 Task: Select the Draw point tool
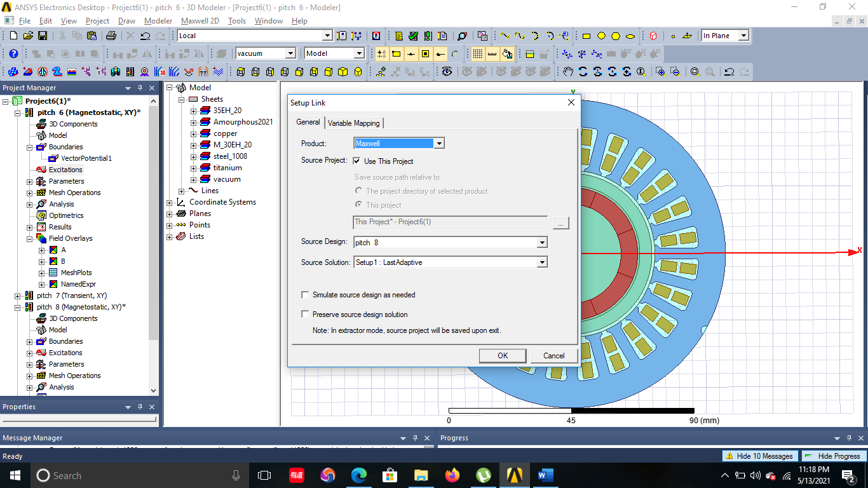(x=673, y=36)
